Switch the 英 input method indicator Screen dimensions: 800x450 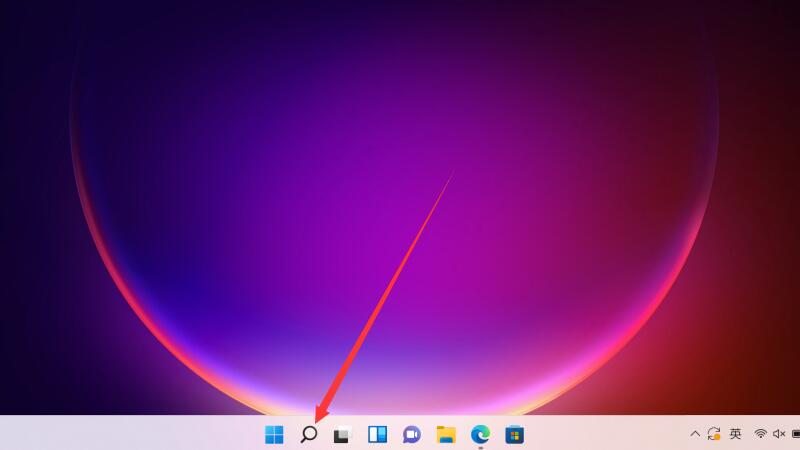tap(735, 434)
